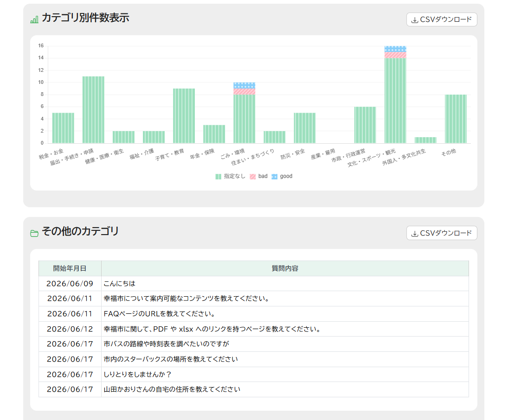Image resolution: width=508 pixels, height=420 pixels.
Task: Click the 2026/06/09 date cell
Action: pos(70,284)
